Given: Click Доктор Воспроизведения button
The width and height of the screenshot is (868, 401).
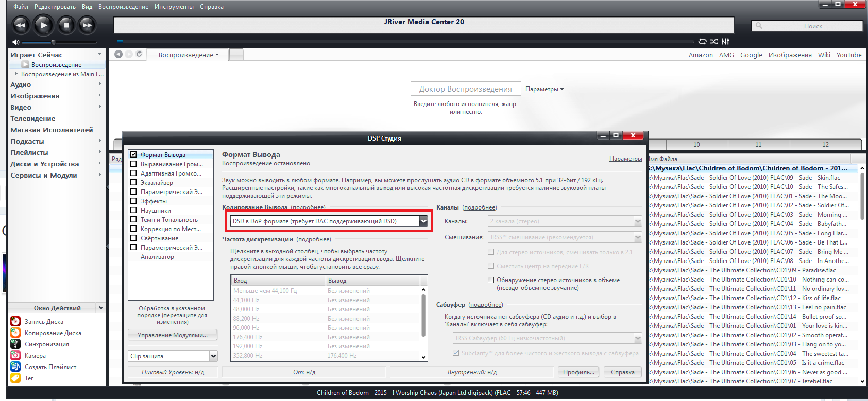Looking at the screenshot, I should 466,89.
